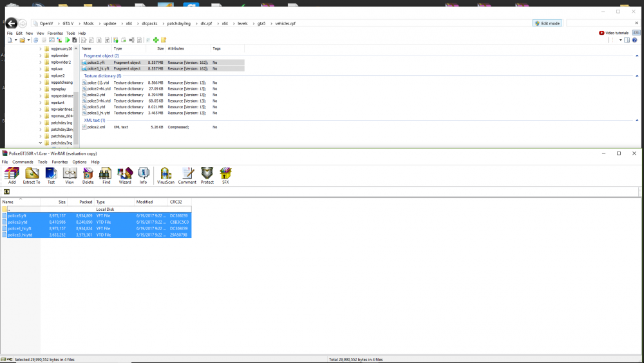644x363 pixels.
Task: Open WinRAR Options menu
Action: pos(79,162)
